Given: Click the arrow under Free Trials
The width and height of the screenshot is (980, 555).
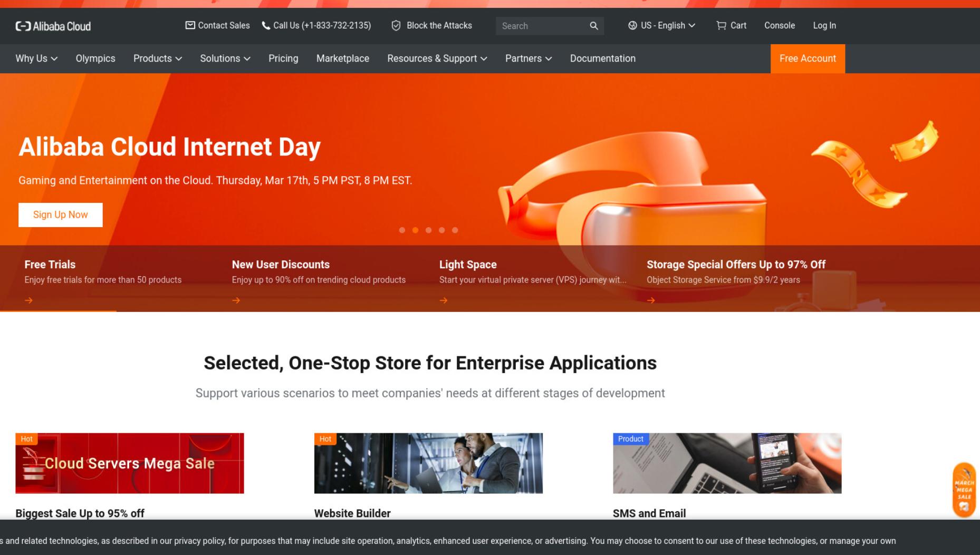Looking at the screenshot, I should coord(29,300).
